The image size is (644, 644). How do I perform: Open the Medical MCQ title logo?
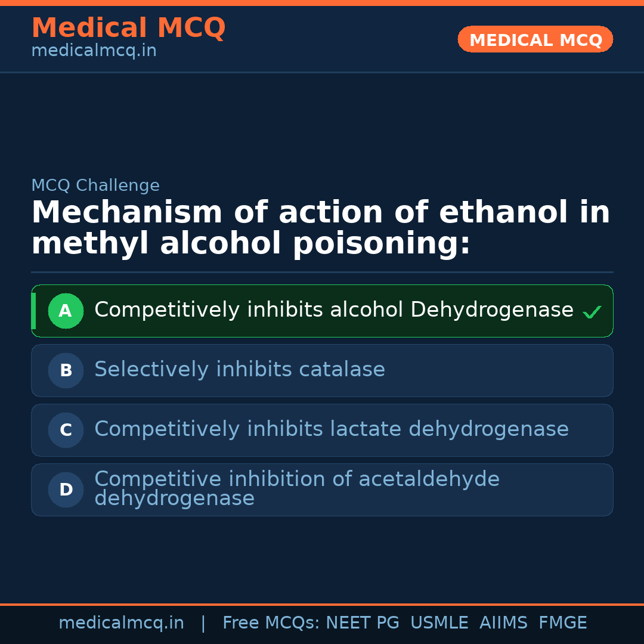pos(128,28)
